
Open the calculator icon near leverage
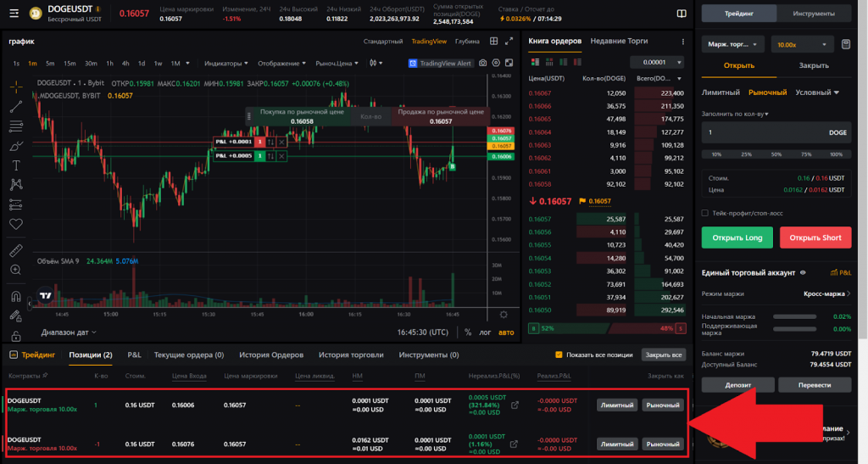[x=845, y=44]
